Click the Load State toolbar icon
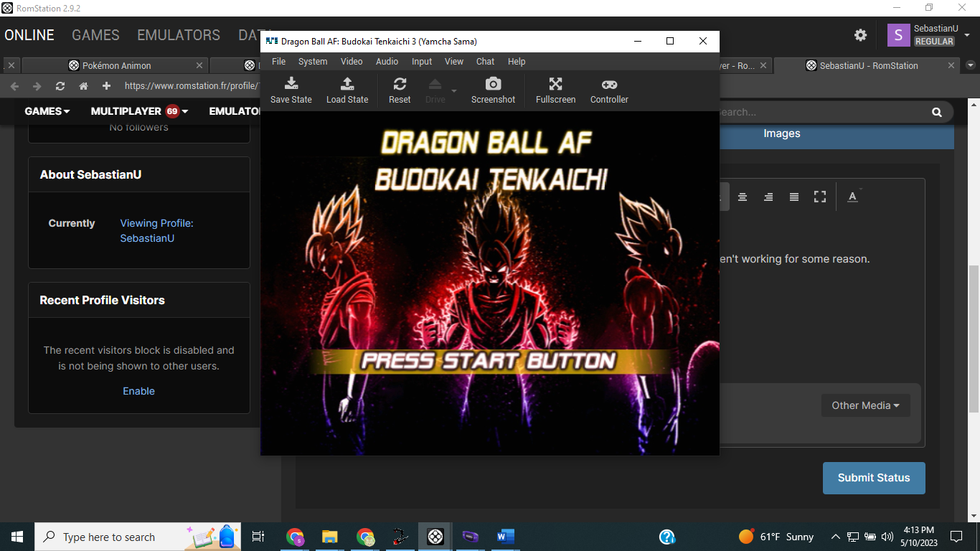 click(x=347, y=90)
